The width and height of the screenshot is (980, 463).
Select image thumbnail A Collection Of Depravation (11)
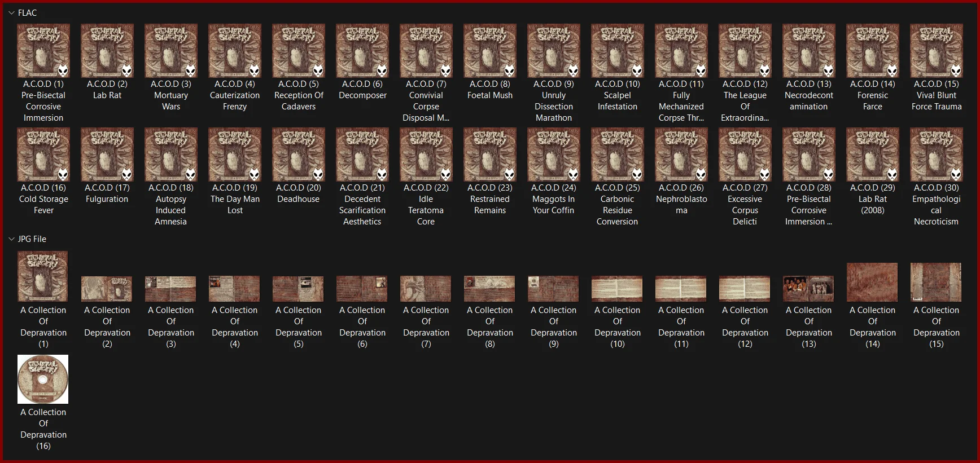(681, 289)
